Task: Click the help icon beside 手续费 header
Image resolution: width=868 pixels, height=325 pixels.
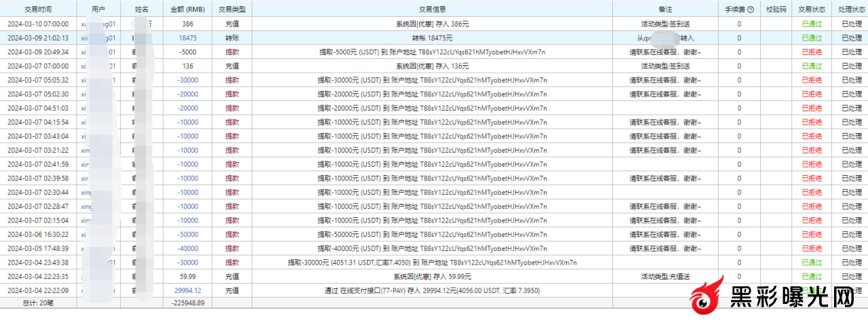Action: 751,9
